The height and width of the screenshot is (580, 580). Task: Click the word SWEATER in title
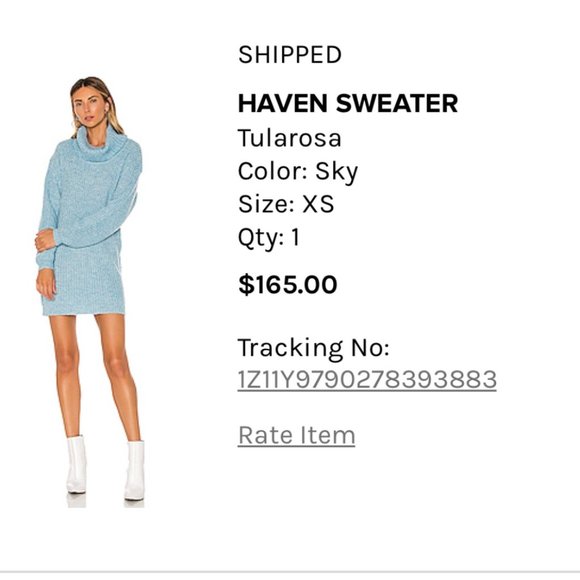pos(397,103)
